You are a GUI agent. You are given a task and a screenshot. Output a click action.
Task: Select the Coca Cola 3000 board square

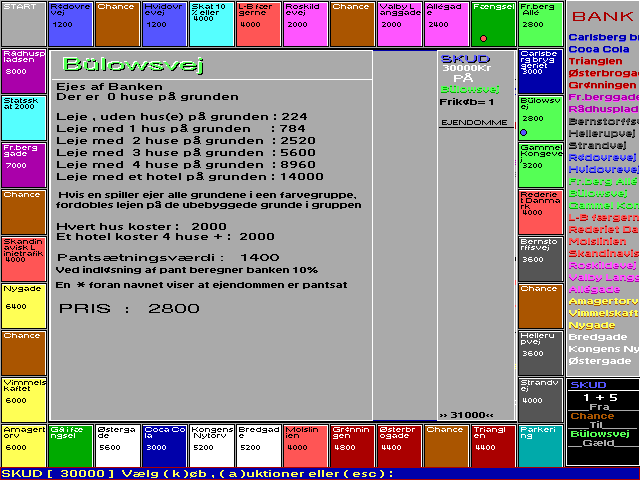[x=164, y=446]
